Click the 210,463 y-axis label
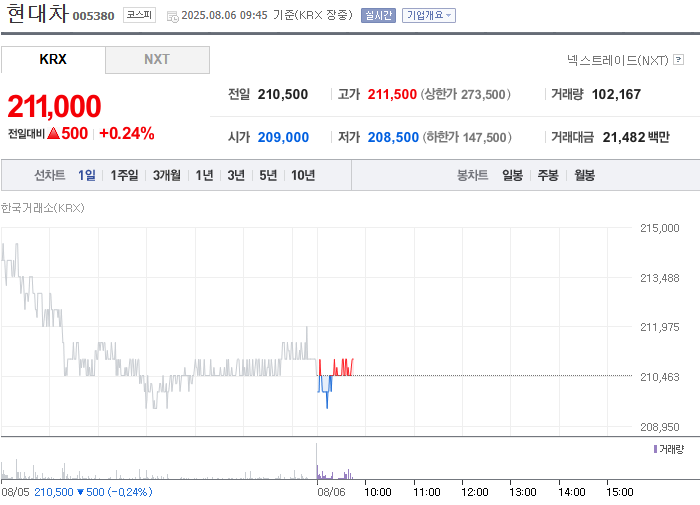Image resolution: width=700 pixels, height=505 pixels. click(659, 377)
